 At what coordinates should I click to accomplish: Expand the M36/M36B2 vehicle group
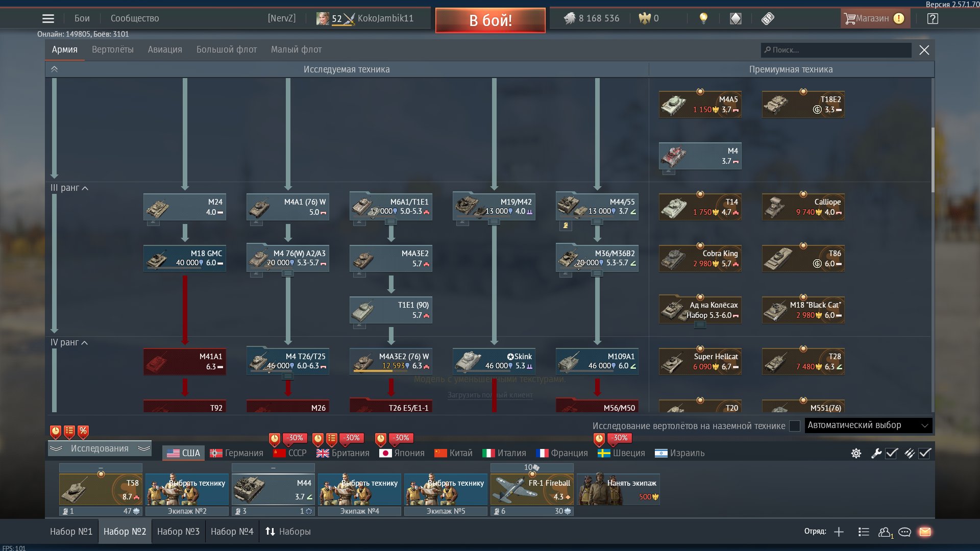[597, 273]
